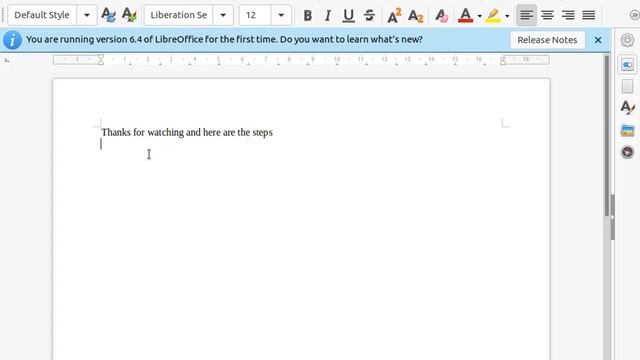This screenshot has height=360, width=640.
Task: Open Styles sidebar deck
Action: click(x=627, y=108)
